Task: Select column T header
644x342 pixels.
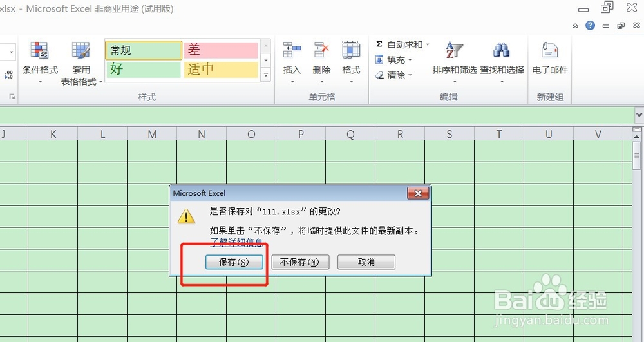Action: [x=499, y=134]
